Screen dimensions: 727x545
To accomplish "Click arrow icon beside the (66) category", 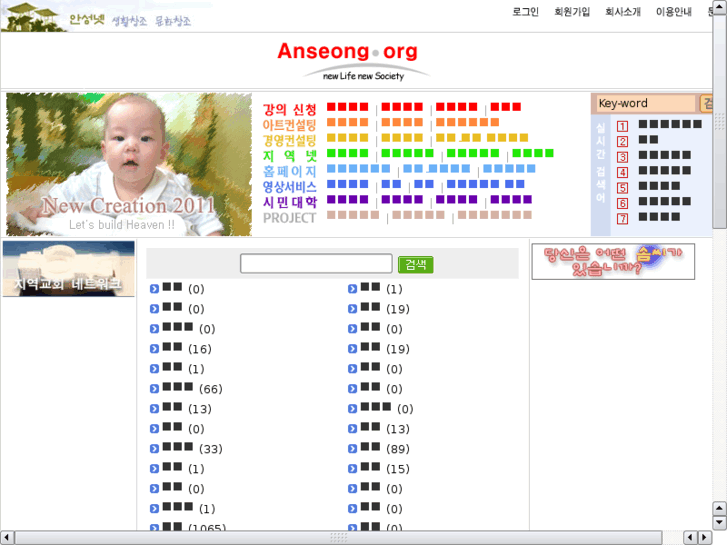I will (154, 389).
